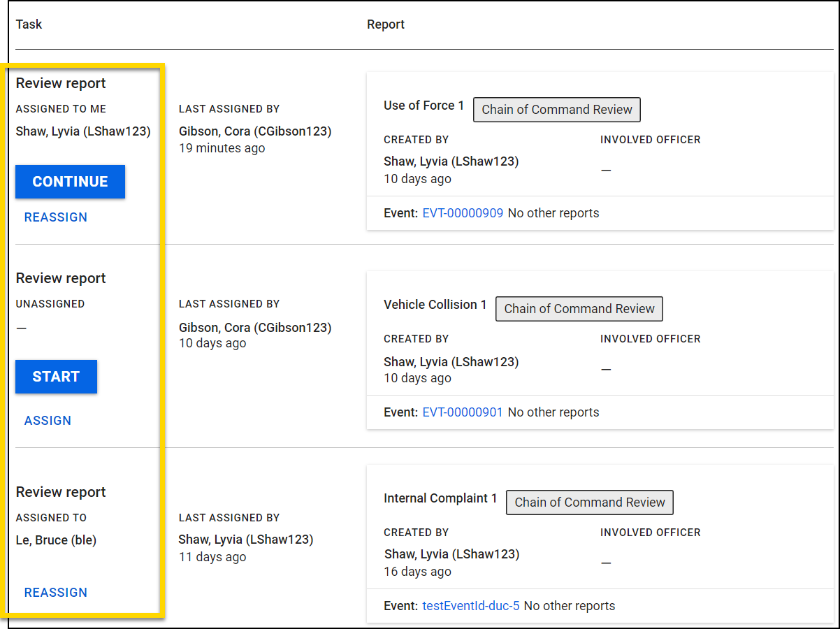Click REASSIGN on the task assigned to Le, Bruce
Screen dimensions: 840x629
tap(55, 592)
